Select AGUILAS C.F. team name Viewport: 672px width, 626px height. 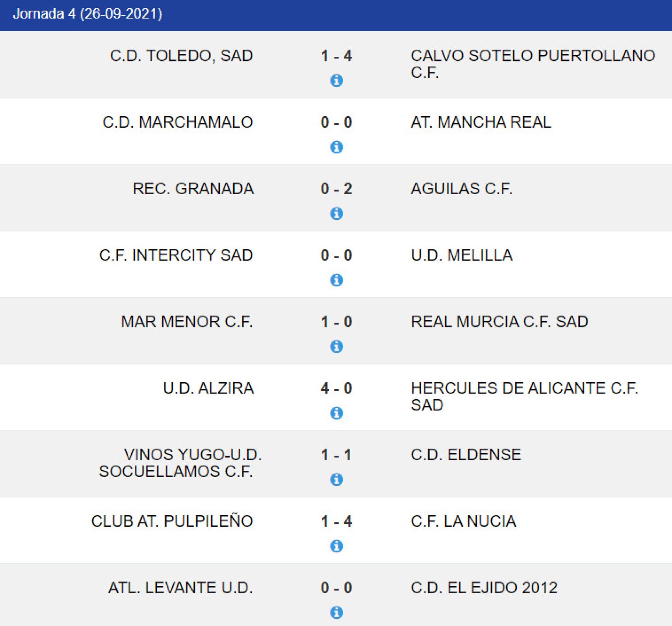462,189
